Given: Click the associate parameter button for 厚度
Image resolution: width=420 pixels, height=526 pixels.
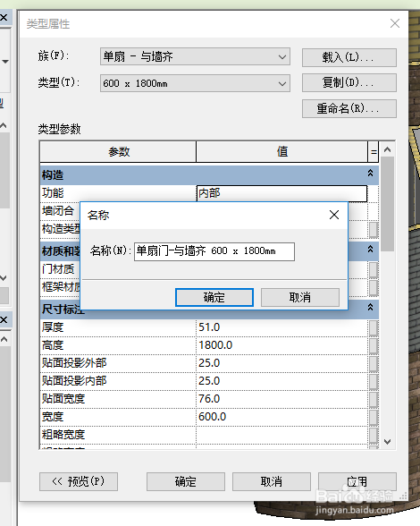Looking at the screenshot, I should (x=374, y=327).
